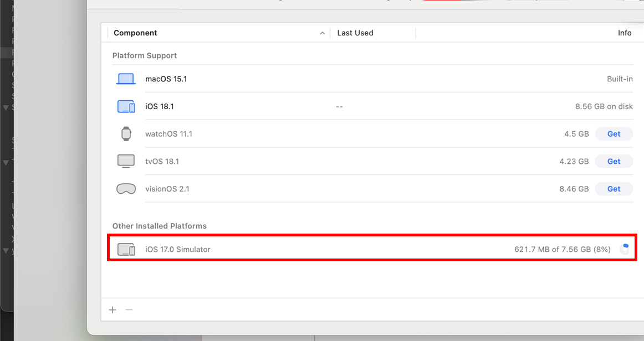Image resolution: width=644 pixels, height=341 pixels.
Task: Get the visionOS 2.1 platform
Action: click(x=614, y=189)
